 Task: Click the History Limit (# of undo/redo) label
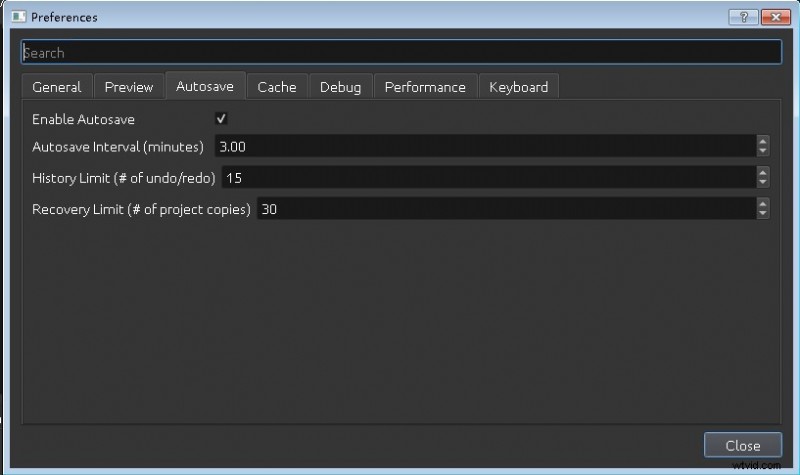tap(123, 178)
